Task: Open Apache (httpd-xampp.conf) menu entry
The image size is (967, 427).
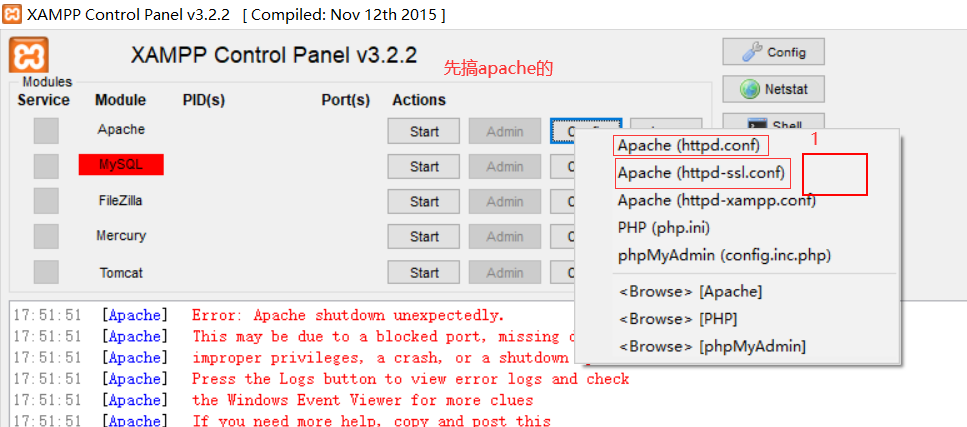Action: click(x=717, y=201)
